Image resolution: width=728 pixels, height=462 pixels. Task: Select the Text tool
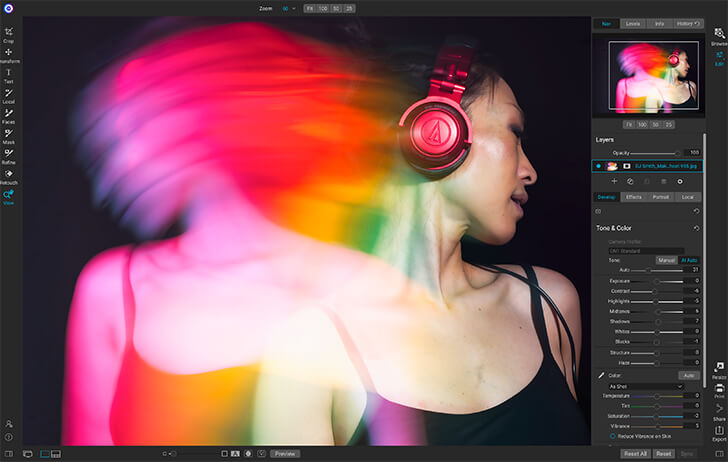pos(8,76)
